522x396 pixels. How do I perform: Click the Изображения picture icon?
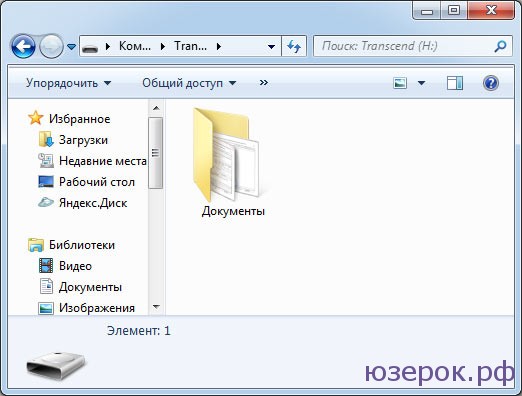(x=46, y=308)
